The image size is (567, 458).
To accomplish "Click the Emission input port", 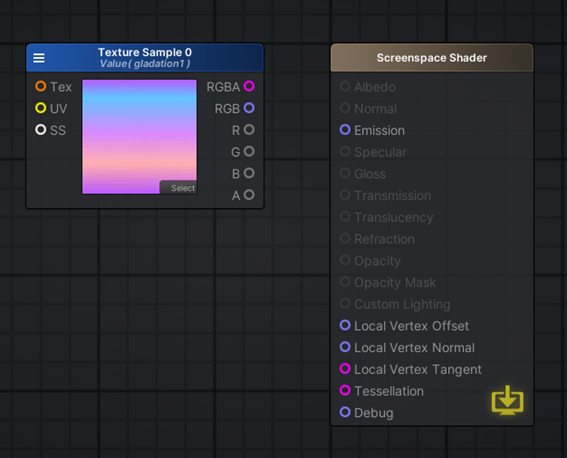I will coord(345,130).
